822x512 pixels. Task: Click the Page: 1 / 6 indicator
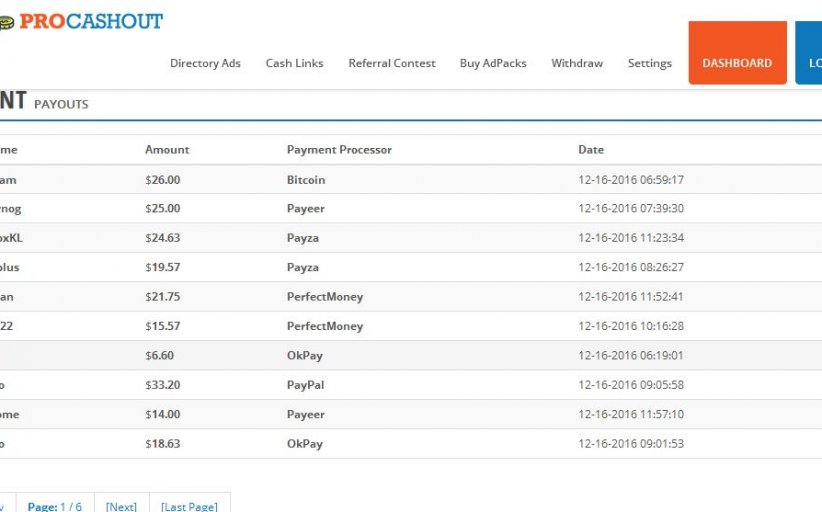[x=55, y=506]
